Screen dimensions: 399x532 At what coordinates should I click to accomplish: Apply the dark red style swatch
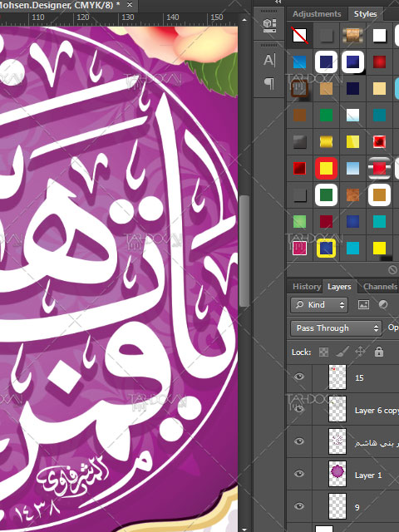(326, 222)
